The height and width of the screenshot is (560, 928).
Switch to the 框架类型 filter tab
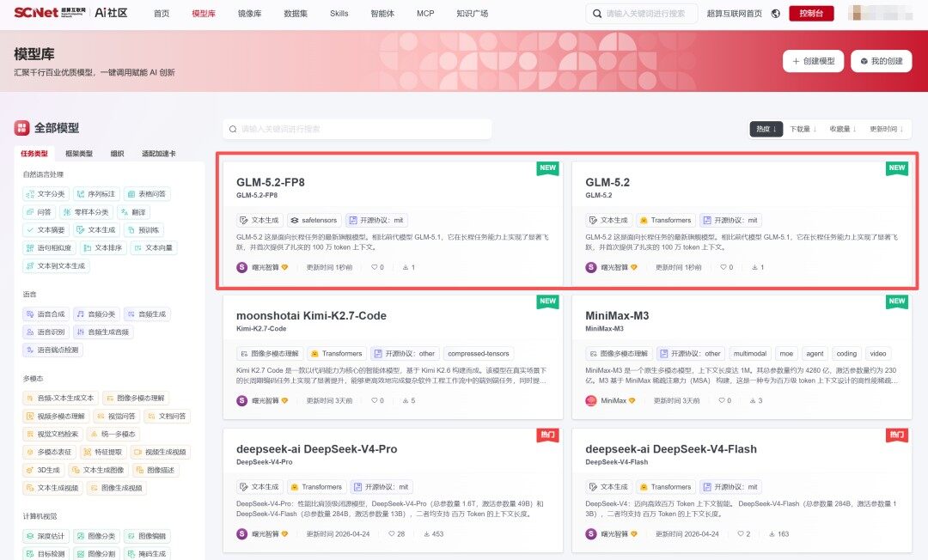point(79,154)
